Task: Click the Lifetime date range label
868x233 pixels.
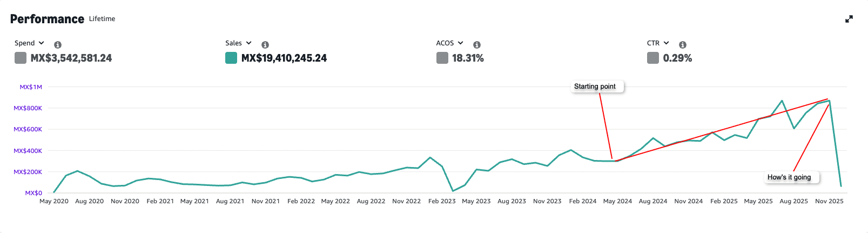Action: coord(102,19)
